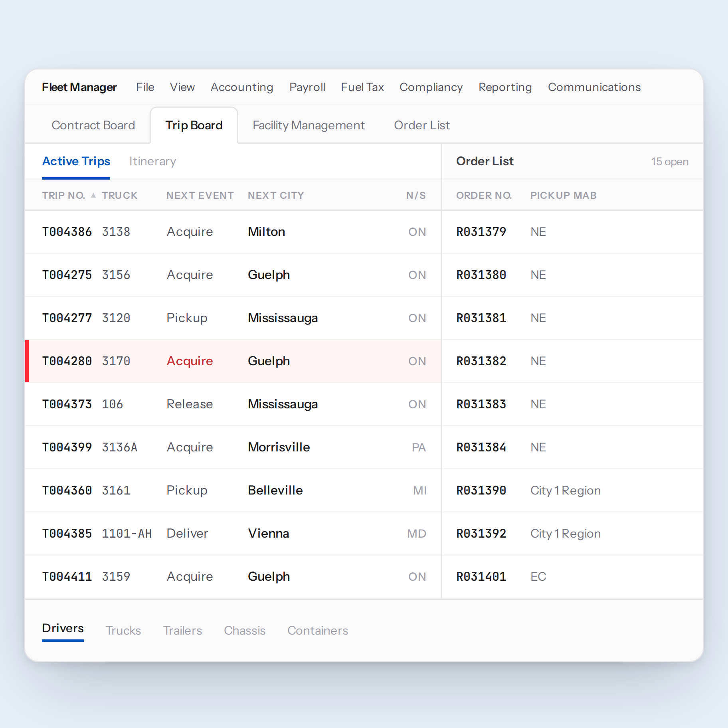Select highlighted trip T004280
This screenshot has height=728, width=728.
(233, 361)
